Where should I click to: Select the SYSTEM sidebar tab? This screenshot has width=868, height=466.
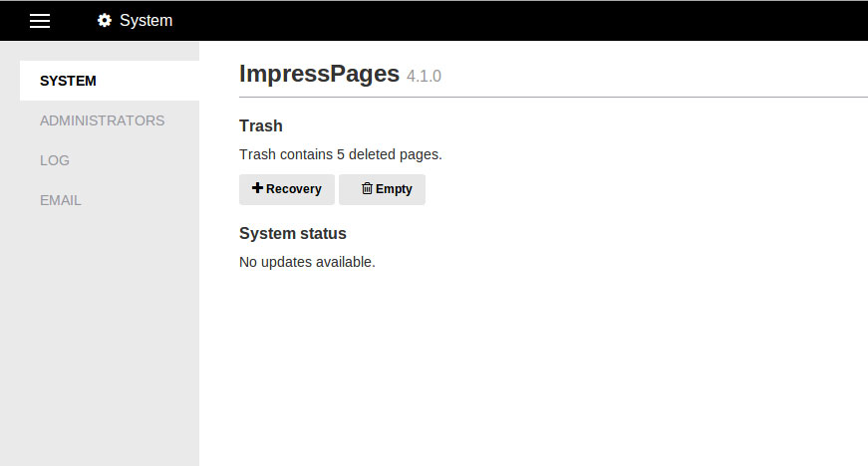coord(110,81)
